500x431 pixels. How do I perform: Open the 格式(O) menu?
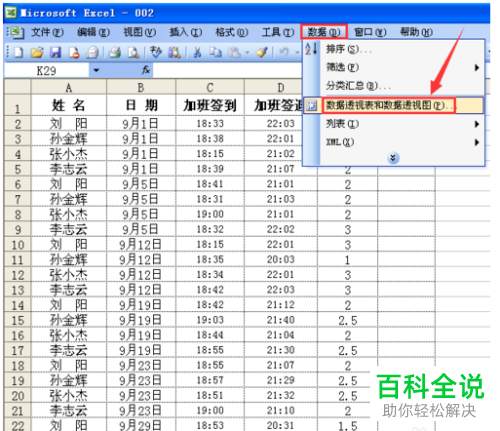coord(232,32)
